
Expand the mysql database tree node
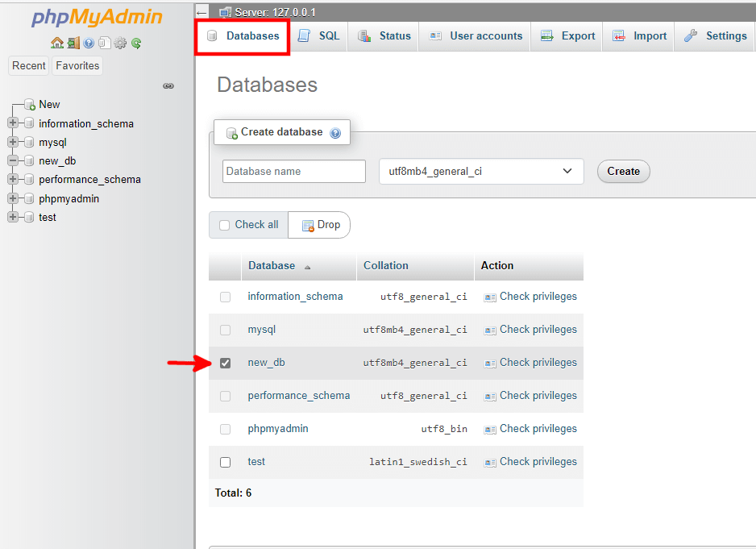click(11, 142)
